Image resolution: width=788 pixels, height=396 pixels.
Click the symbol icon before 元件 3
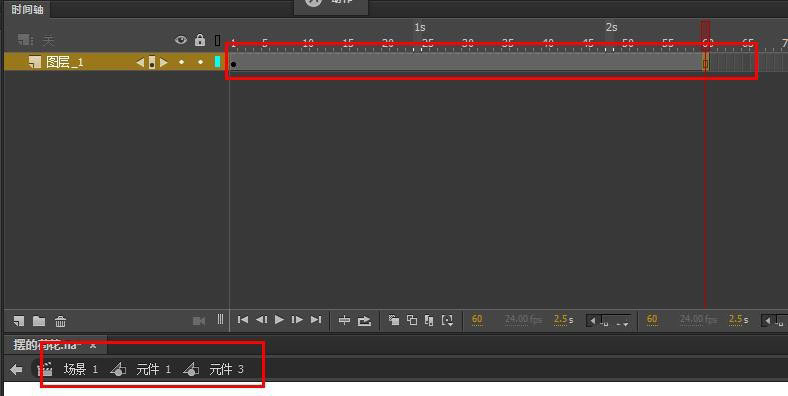(191, 370)
